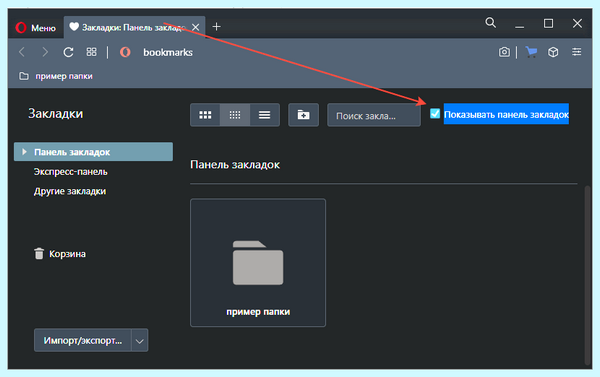Open the extensions cube icon

click(553, 52)
